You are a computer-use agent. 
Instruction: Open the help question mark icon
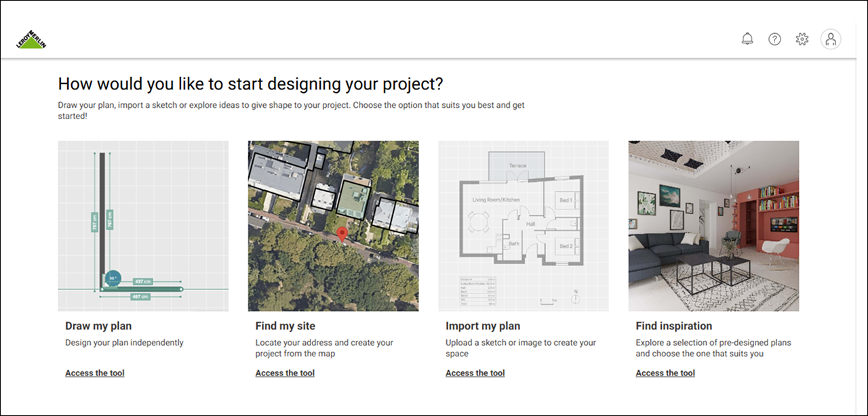(774, 39)
